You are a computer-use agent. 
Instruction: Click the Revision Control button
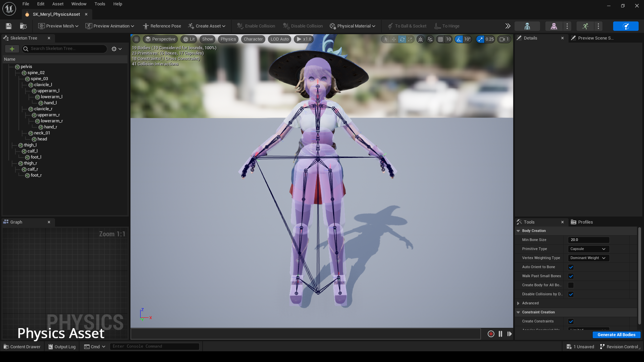[619, 347]
